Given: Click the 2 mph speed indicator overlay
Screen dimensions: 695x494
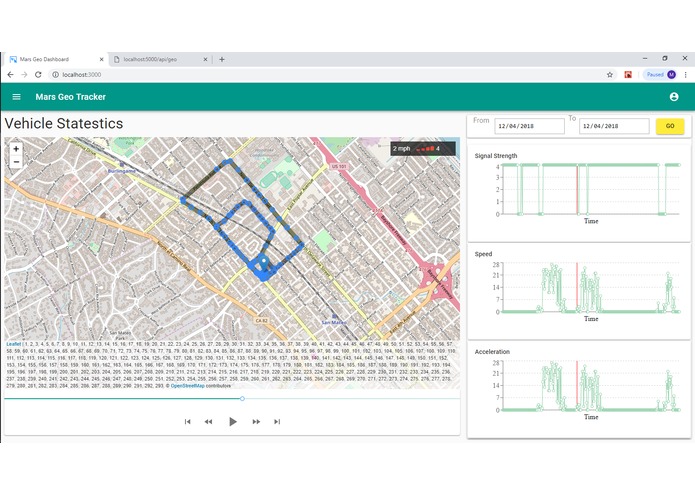Looking at the screenshot, I should (402, 149).
